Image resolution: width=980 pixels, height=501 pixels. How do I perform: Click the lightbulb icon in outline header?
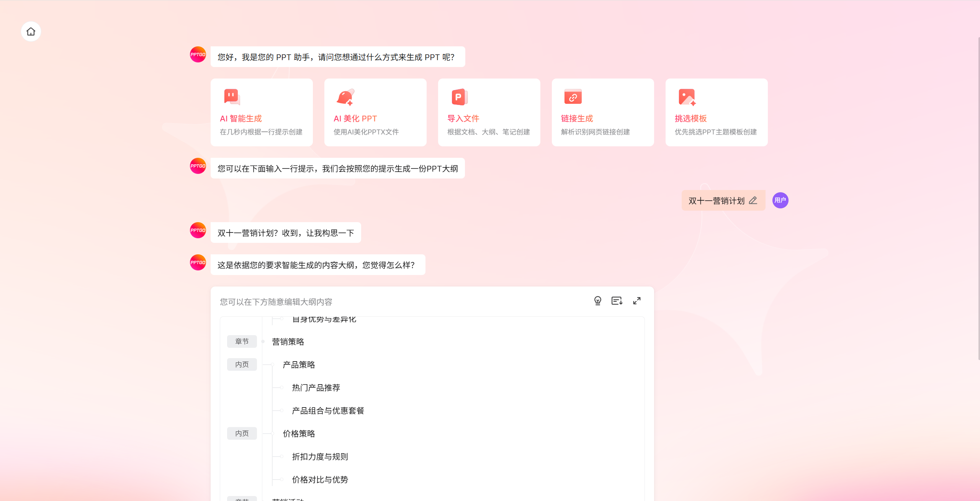pyautogui.click(x=597, y=301)
